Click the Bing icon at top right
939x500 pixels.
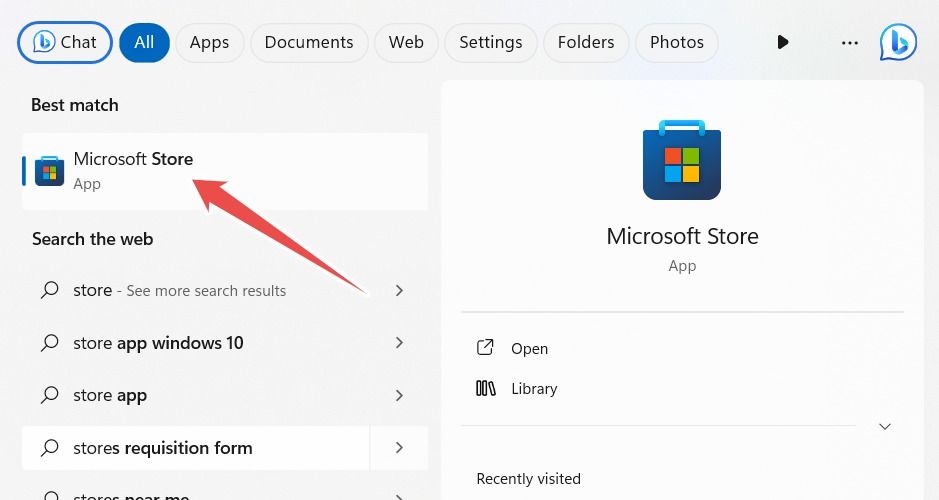(x=898, y=42)
